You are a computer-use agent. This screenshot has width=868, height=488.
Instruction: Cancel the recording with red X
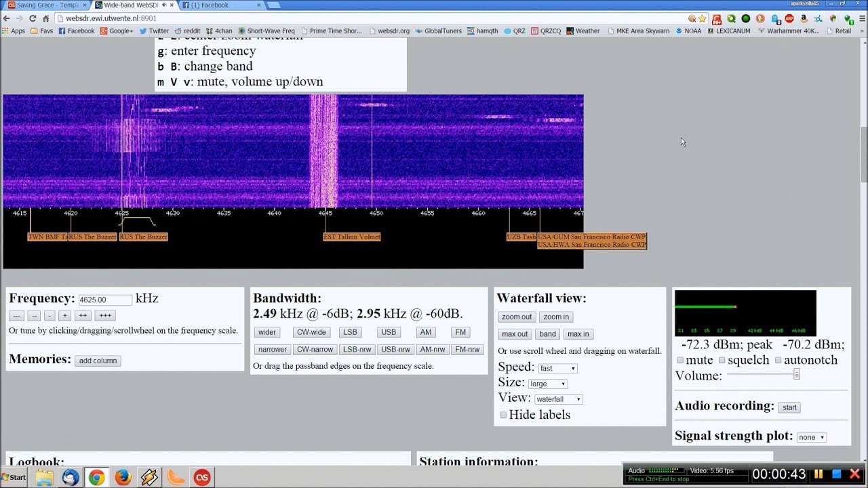click(x=855, y=474)
